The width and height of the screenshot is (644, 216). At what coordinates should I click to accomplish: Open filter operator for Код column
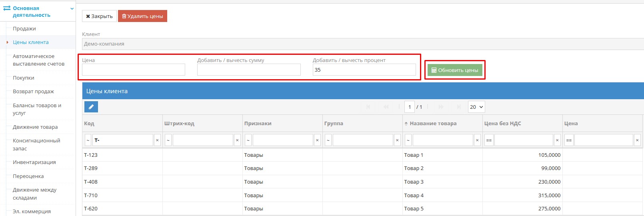pos(88,140)
